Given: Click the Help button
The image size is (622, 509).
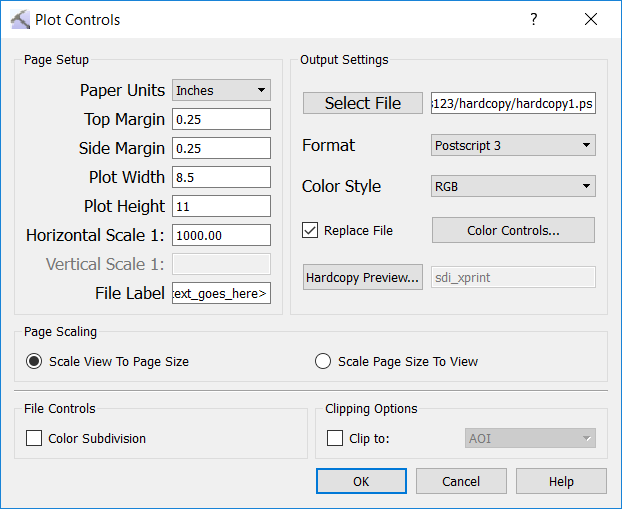Looking at the screenshot, I should [x=560, y=481].
